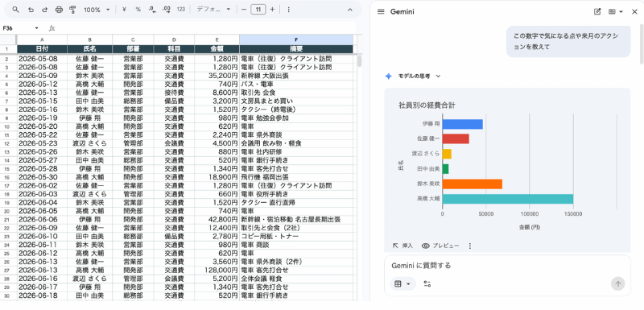Open the 123 number formats menu

click(x=180, y=10)
